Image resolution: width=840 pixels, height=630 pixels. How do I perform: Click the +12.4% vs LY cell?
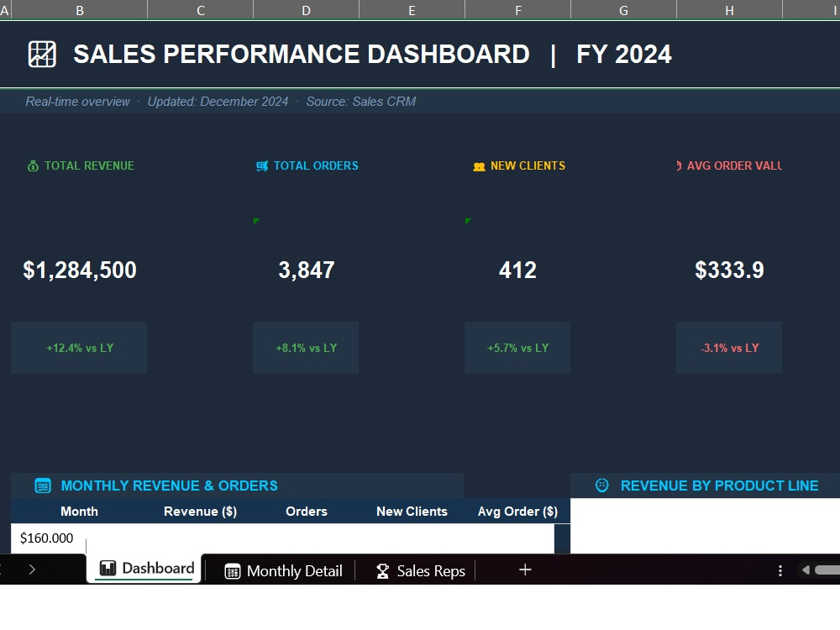[79, 348]
